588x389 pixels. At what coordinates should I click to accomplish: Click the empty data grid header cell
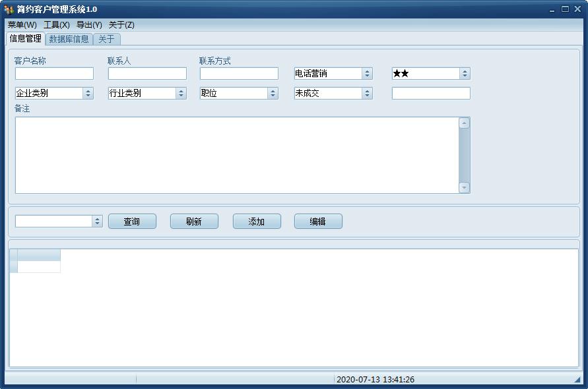pyautogui.click(x=39, y=255)
